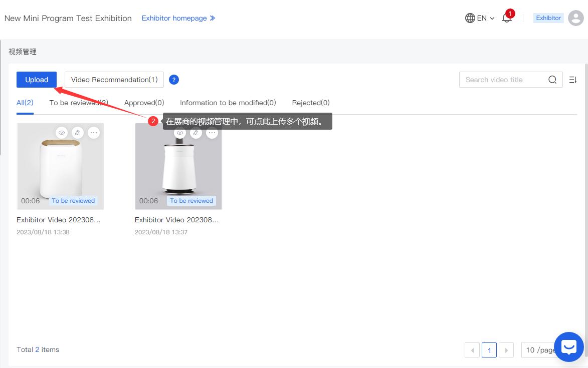Select the Rejected(0) tab
This screenshot has width=588, height=368.
(x=311, y=103)
